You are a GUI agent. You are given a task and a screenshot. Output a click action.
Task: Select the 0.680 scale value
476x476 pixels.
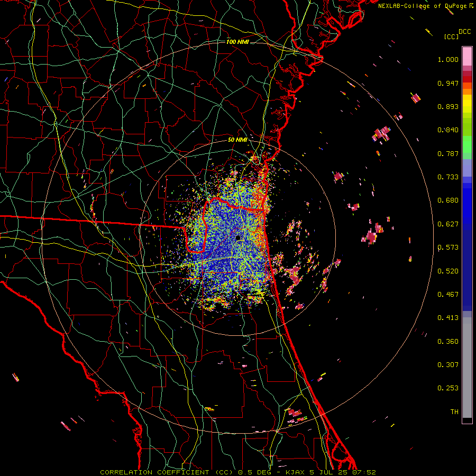click(448, 200)
